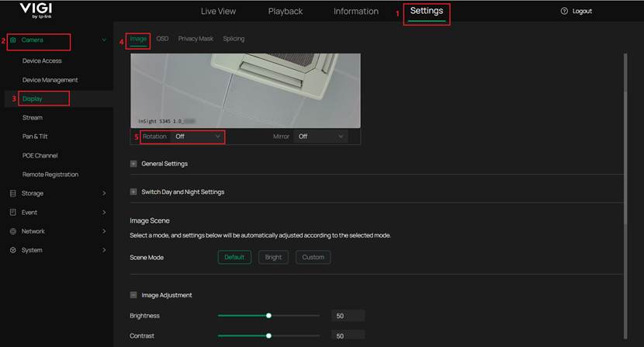
Task: Click the Logout help circle icon
Action: 564,12
